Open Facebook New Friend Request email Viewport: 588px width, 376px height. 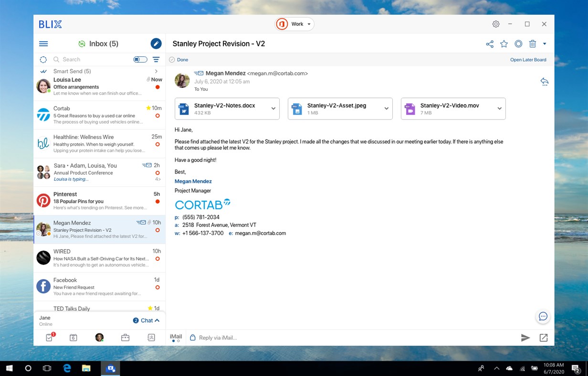point(99,287)
